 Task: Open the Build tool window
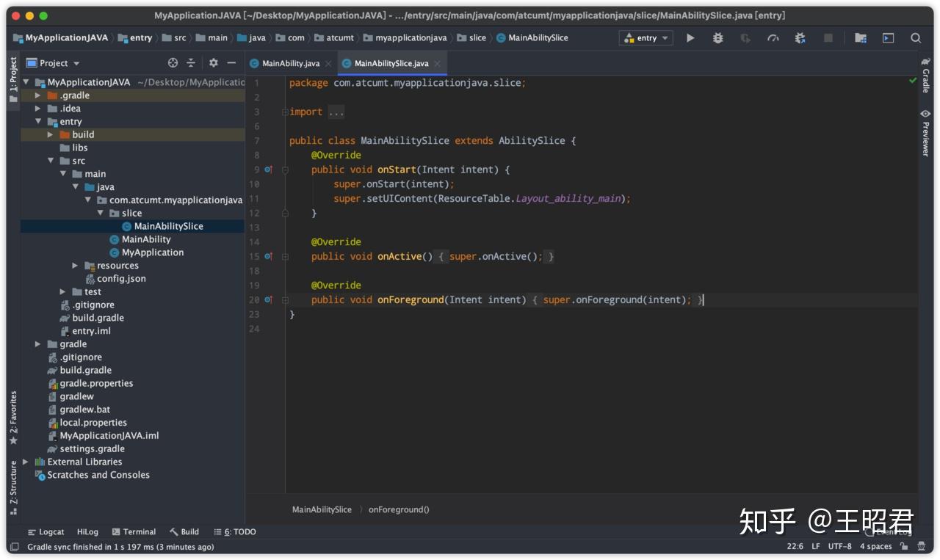click(x=184, y=532)
